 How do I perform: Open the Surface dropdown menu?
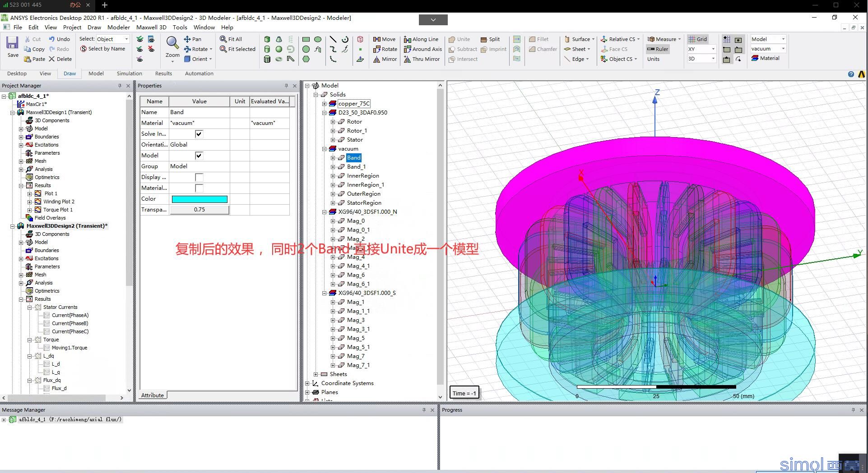[x=580, y=39]
